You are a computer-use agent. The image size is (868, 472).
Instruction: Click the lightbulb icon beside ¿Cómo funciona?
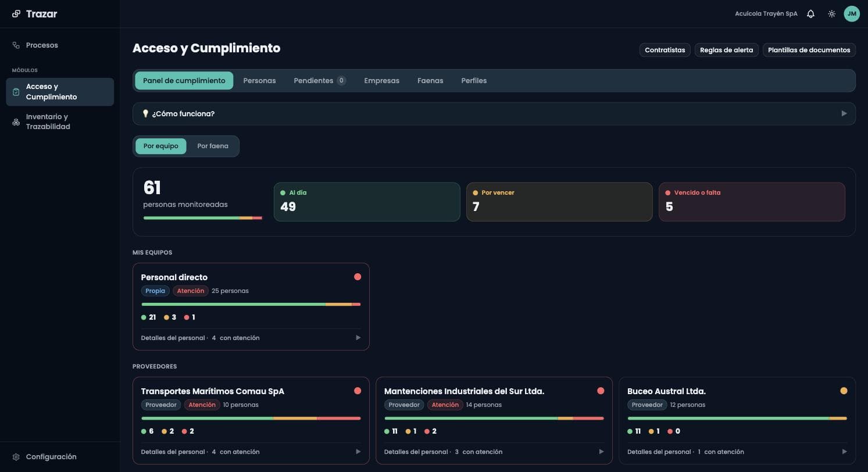coord(146,114)
